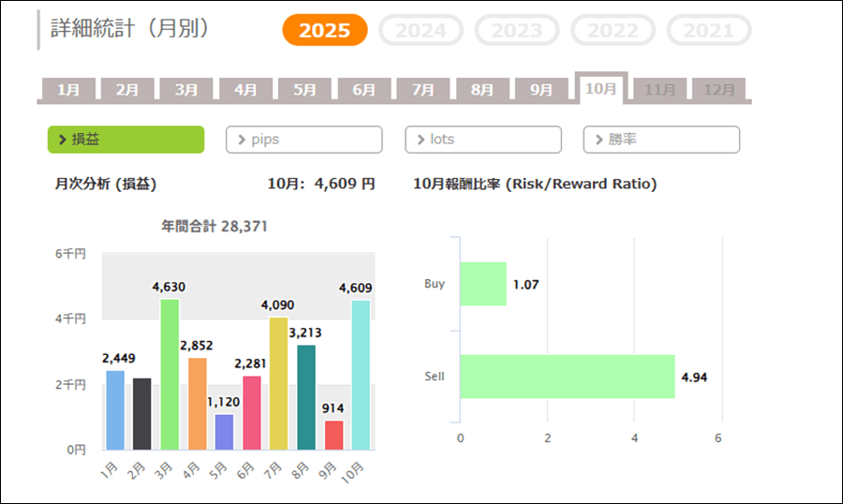
Task: Expand the 損益 analysis option
Action: tap(126, 140)
